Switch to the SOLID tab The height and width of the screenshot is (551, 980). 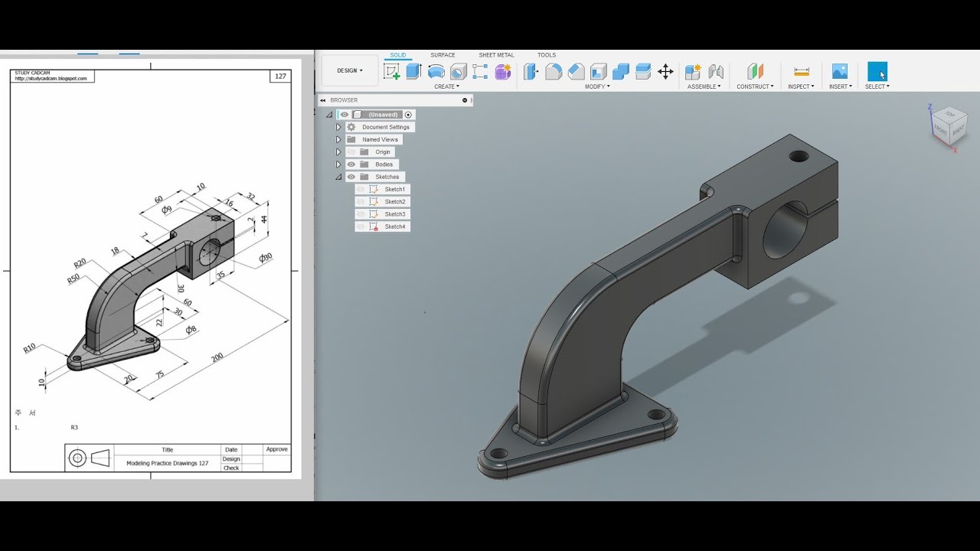398,55
